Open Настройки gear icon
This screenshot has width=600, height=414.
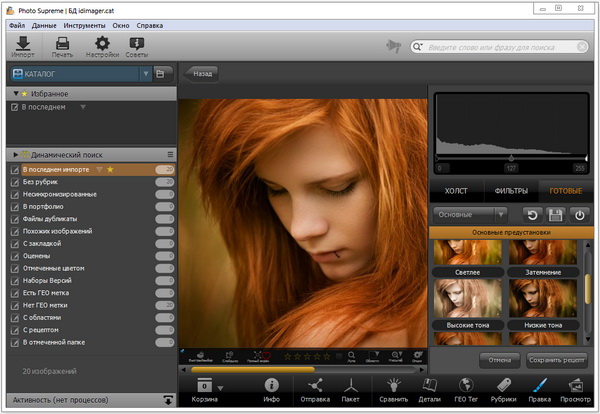coord(101,44)
